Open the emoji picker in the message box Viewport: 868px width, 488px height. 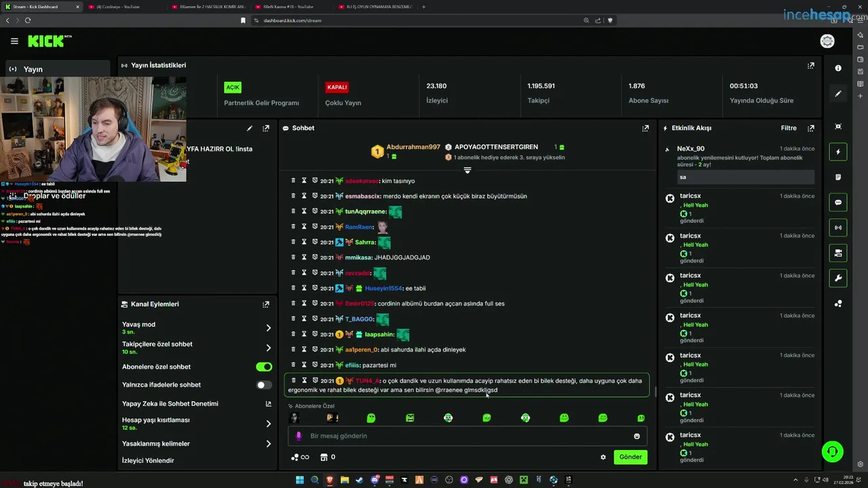point(637,436)
